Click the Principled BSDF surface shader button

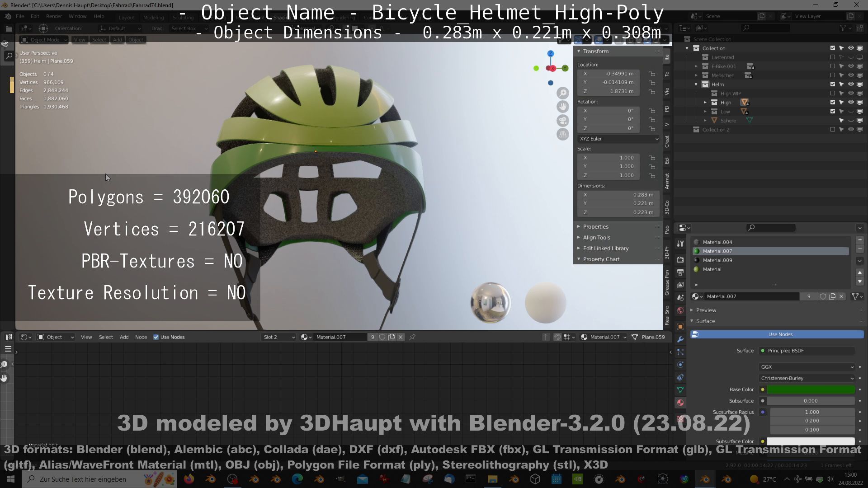807,351
